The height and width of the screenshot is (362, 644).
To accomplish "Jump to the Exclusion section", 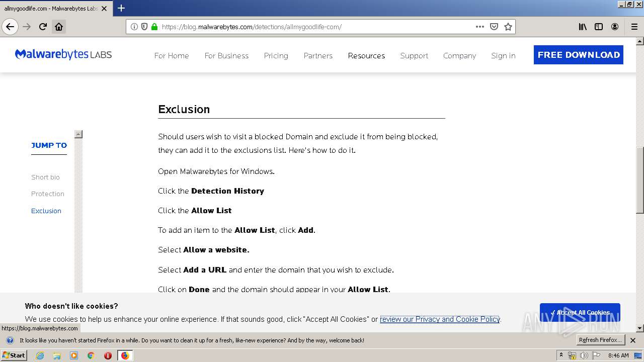I will 46,211.
